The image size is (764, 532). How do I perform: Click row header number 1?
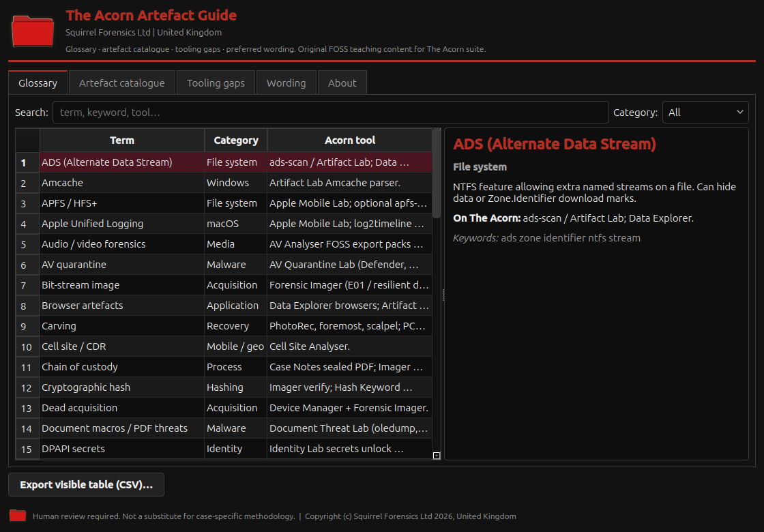click(27, 162)
